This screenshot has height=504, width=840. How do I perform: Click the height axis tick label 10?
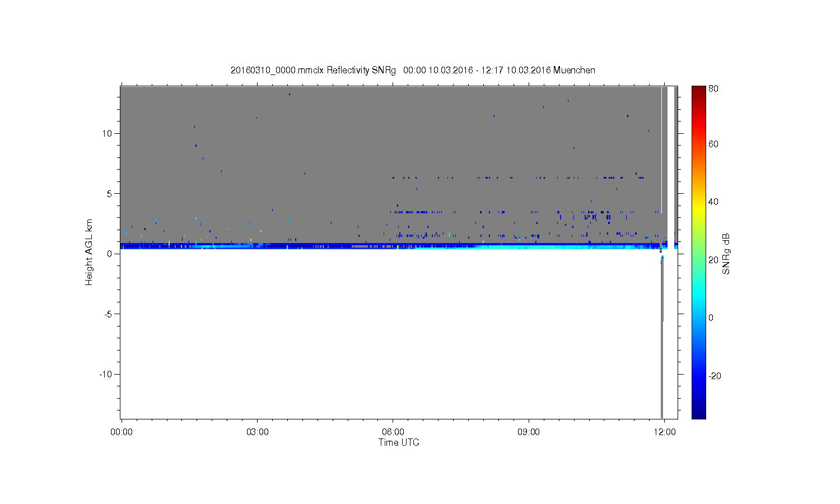[108, 133]
